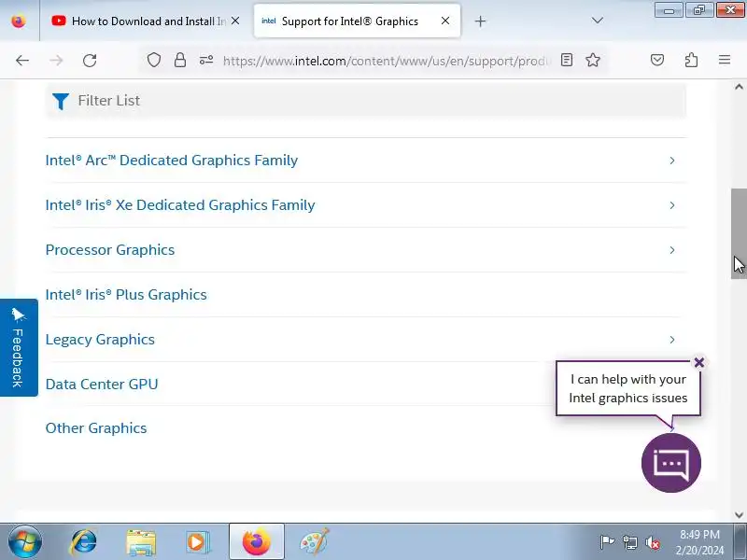The image size is (747, 560).
Task: Open the Paint taskbar icon
Action: pyautogui.click(x=315, y=541)
